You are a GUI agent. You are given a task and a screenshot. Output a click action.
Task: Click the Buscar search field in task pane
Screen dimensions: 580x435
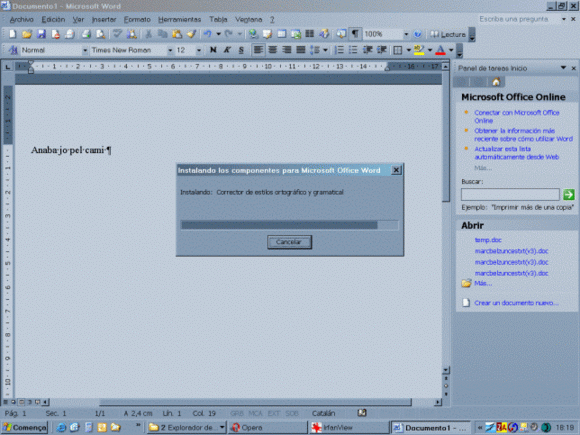(510, 194)
